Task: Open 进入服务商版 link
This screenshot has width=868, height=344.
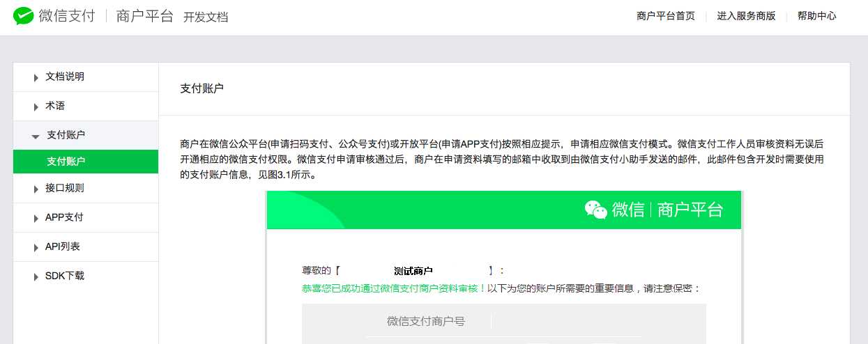Action: pyautogui.click(x=746, y=16)
